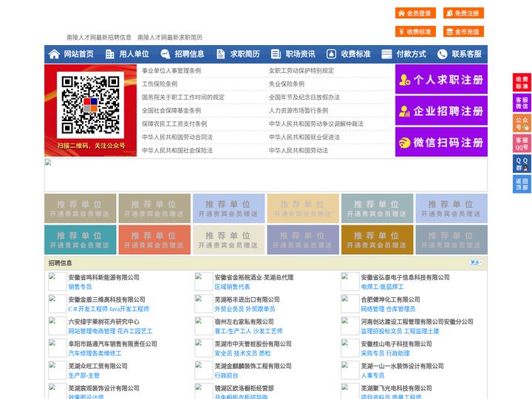Image resolution: width=532 pixels, height=399 pixels.
Task: Open the 用人单位 menu item
Action: click(x=134, y=54)
